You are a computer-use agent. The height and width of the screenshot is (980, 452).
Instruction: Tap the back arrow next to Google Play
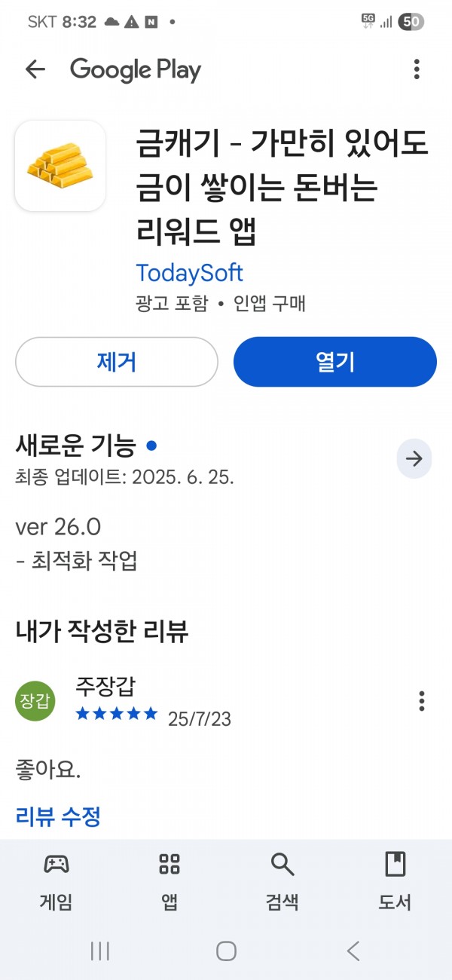click(35, 70)
